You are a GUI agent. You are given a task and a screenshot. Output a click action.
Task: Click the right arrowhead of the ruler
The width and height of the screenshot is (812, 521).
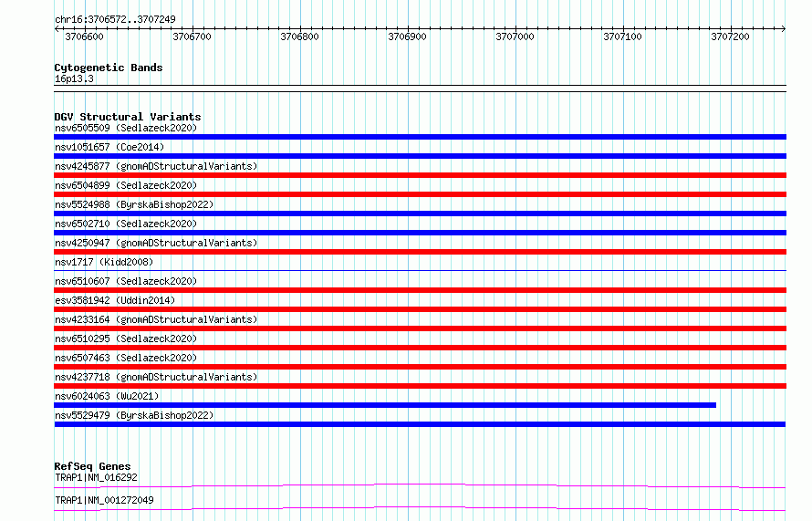point(783,29)
